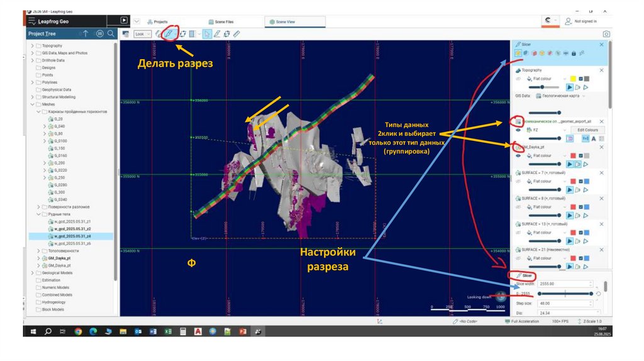Click the Topography opacity slider
644x361 pixels.
click(x=544, y=87)
